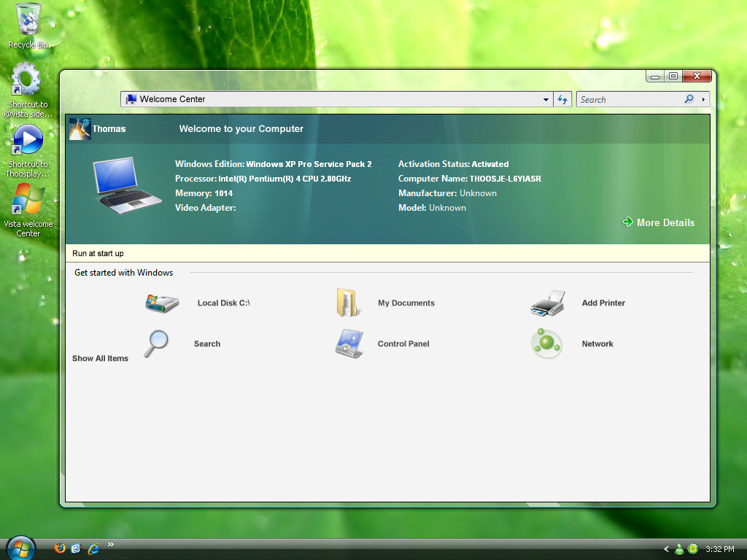Click the green More Details arrow icon
This screenshot has height=560, width=747.
pyautogui.click(x=628, y=222)
